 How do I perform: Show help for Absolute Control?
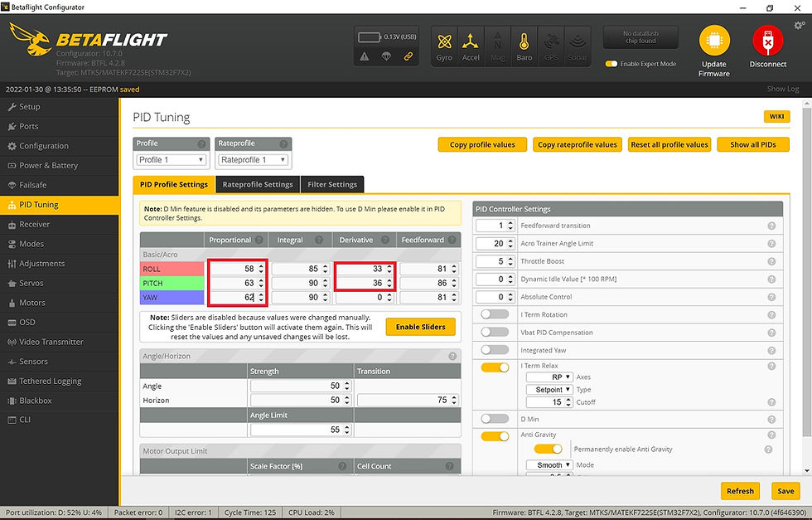[771, 297]
